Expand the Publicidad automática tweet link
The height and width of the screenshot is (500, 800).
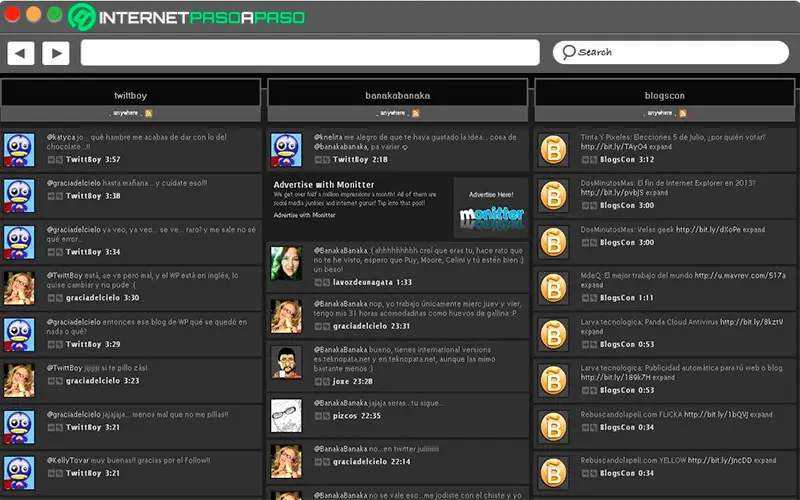[x=663, y=378]
